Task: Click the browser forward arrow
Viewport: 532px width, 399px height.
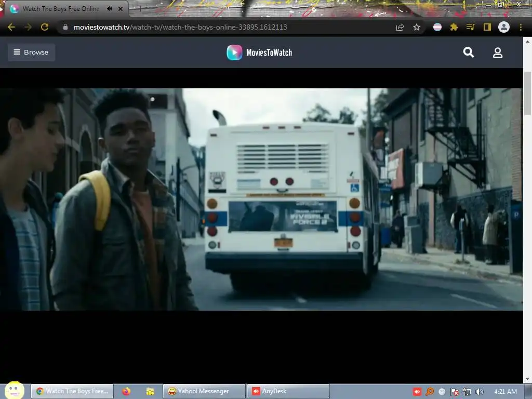Action: click(28, 27)
